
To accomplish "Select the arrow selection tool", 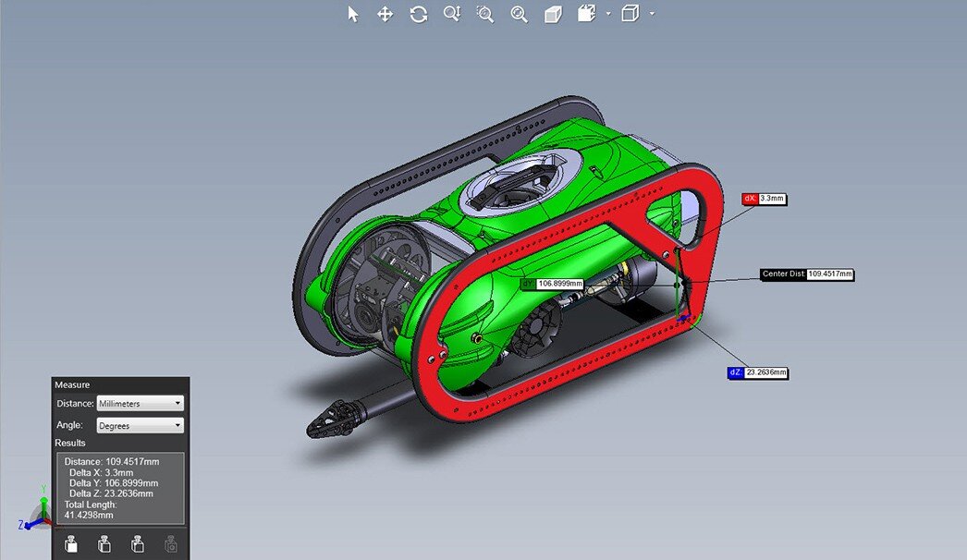I will pos(352,14).
